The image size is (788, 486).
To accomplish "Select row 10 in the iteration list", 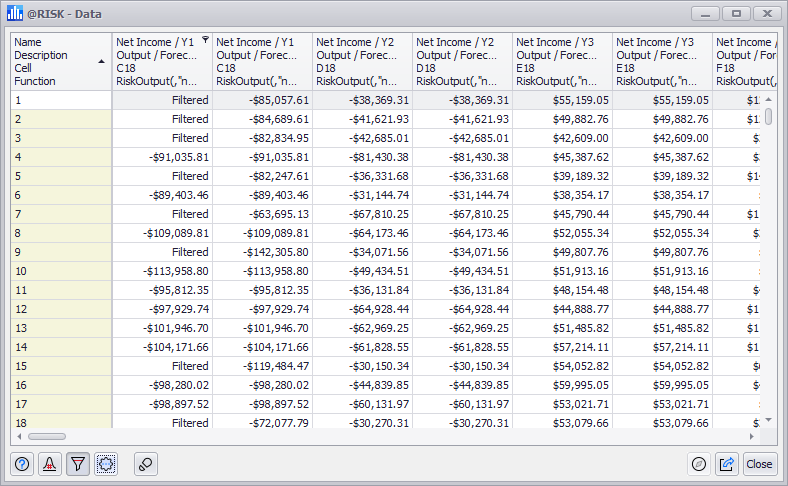I will pos(61,271).
